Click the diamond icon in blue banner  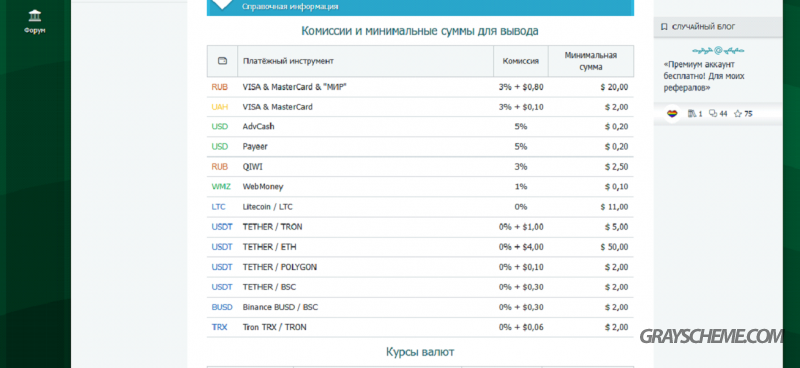[222, 3]
